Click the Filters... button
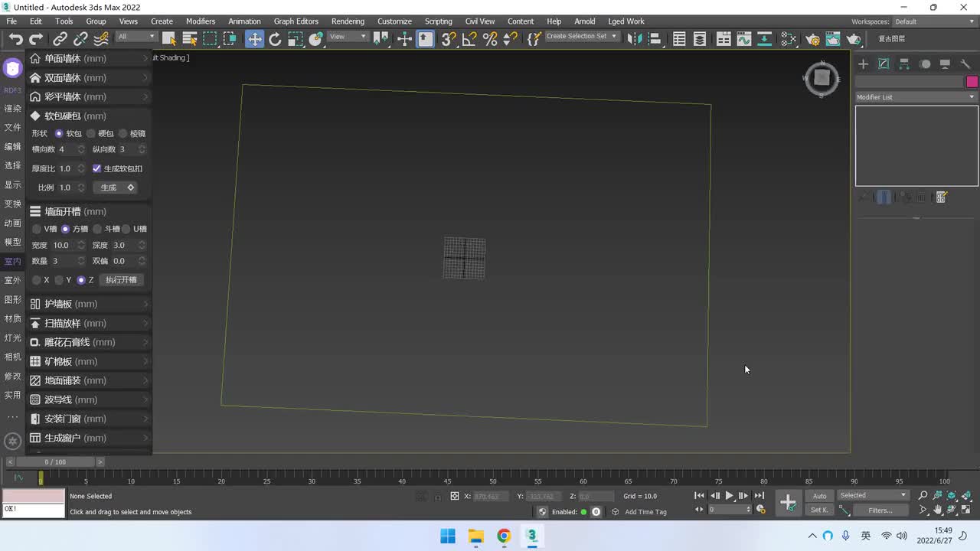980x551 pixels. (879, 510)
